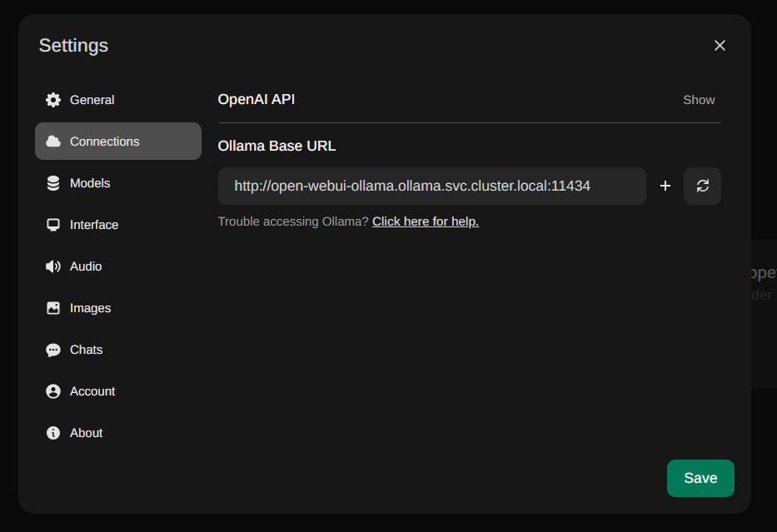Open the Models settings tab
This screenshot has width=777, height=532.
[x=90, y=183]
